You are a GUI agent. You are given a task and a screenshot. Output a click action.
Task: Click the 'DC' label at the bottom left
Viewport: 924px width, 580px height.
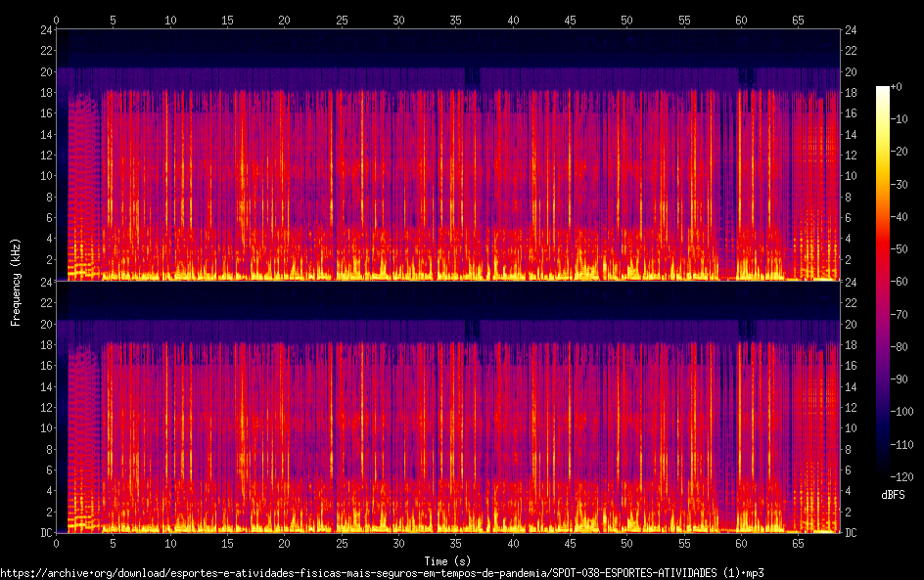(x=47, y=532)
